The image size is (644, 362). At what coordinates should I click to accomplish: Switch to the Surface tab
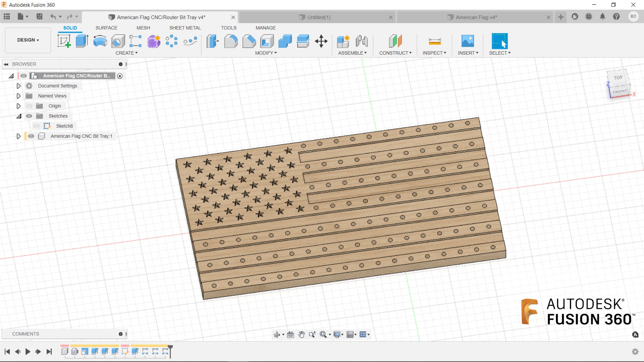pyautogui.click(x=106, y=28)
